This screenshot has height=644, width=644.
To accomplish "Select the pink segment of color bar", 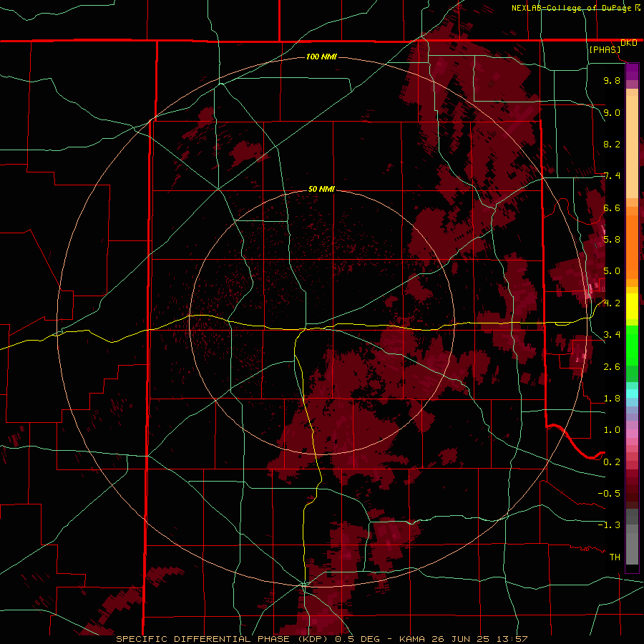I will click(632, 434).
